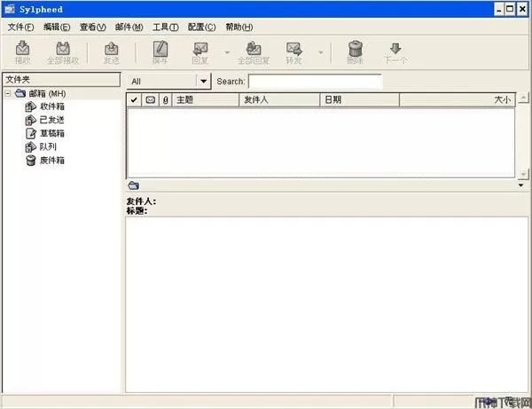Viewport: 532px width, 409px height.
Task: Click message list scrollbar down arrow
Action: 523,174
